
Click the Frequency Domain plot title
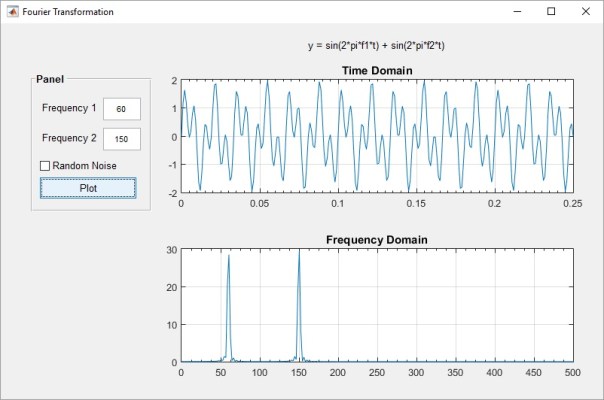click(x=376, y=240)
